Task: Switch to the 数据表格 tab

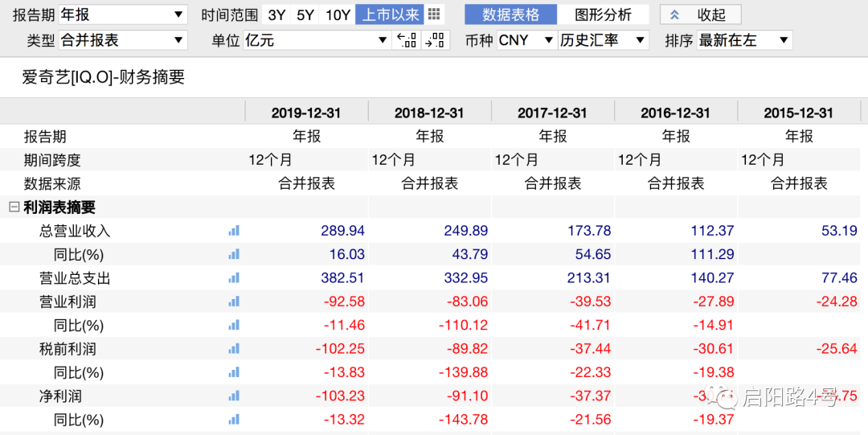Action: pos(510,14)
